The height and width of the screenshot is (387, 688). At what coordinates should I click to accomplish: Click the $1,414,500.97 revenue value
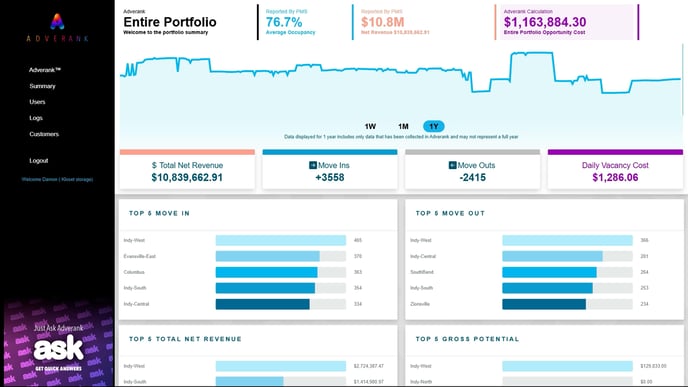[x=369, y=382]
